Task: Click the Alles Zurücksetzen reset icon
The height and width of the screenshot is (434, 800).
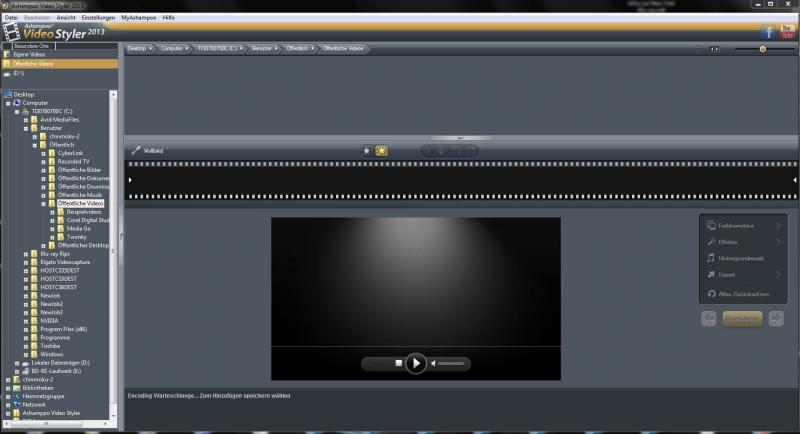Action: pos(712,294)
